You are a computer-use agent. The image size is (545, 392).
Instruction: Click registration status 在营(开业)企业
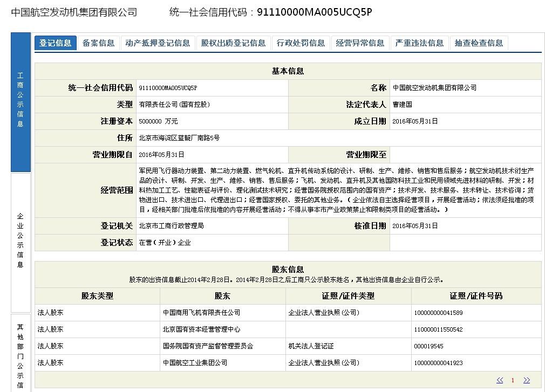(x=165, y=243)
